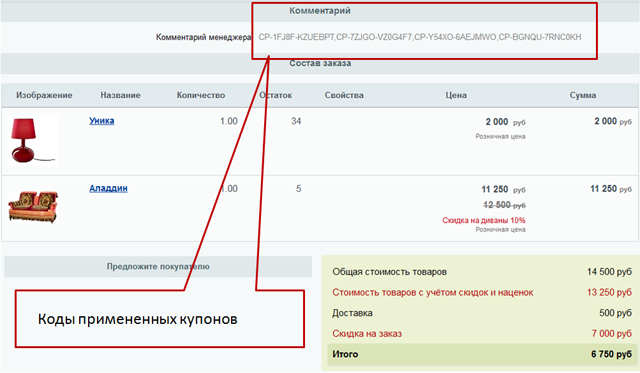Open the Уника product link
The image size is (640, 373).
tap(102, 121)
